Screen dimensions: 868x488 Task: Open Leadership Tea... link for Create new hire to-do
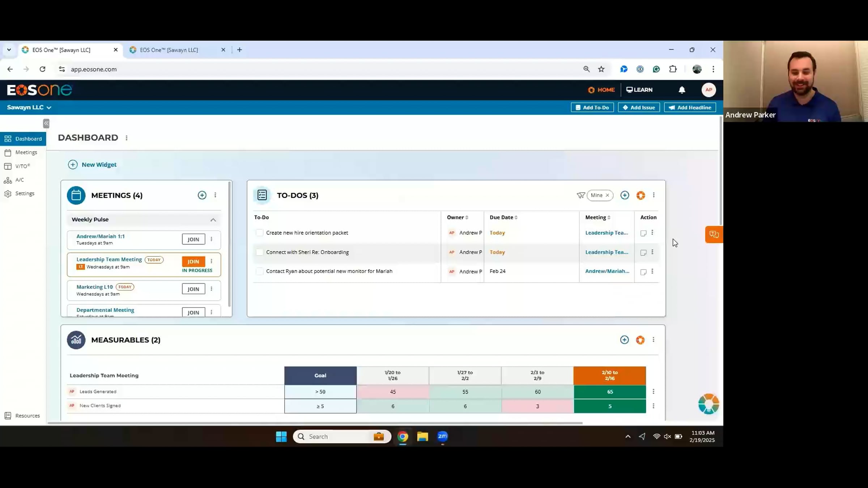pyautogui.click(x=607, y=233)
